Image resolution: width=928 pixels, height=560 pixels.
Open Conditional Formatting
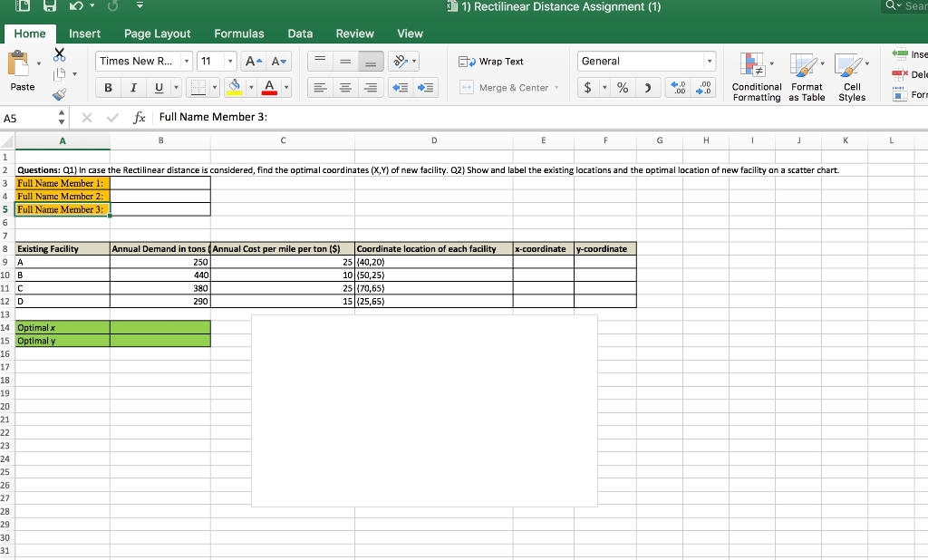pos(756,77)
